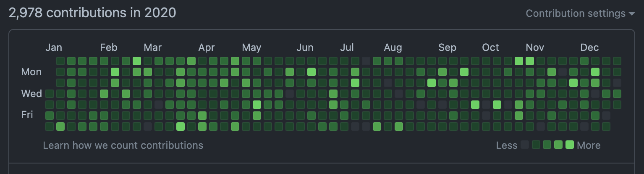Click the Jan month label
Viewport: 644px width, 174px height.
point(54,47)
